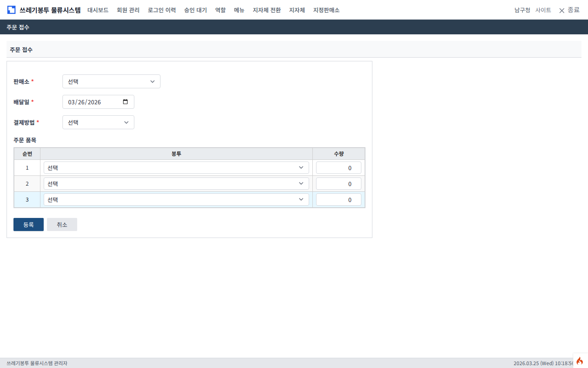
Task: Open the 결제방법 dropdown
Action: click(98, 122)
